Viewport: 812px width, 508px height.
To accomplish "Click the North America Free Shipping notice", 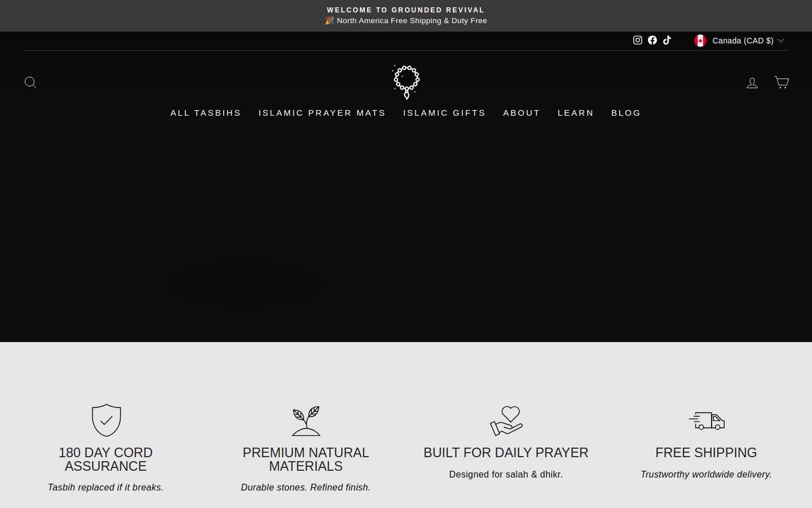I will click(406, 21).
